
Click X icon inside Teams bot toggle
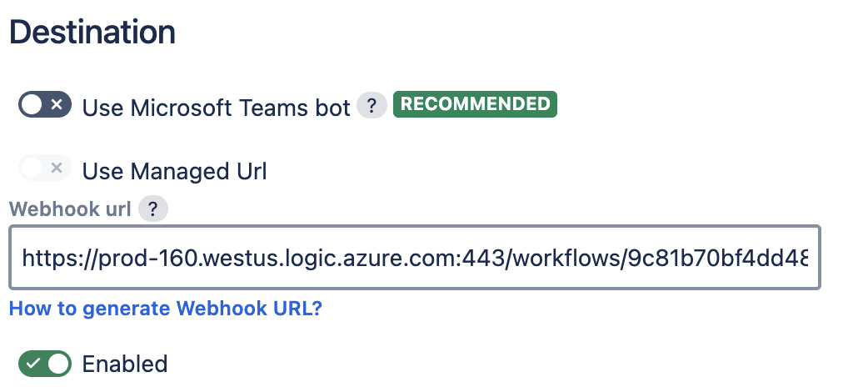click(x=57, y=105)
